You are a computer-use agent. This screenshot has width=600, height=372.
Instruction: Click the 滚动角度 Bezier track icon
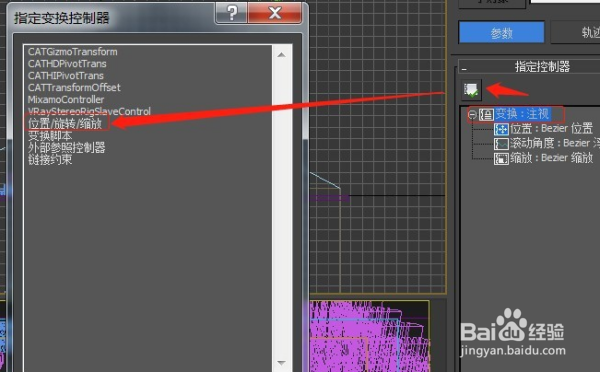coord(501,144)
